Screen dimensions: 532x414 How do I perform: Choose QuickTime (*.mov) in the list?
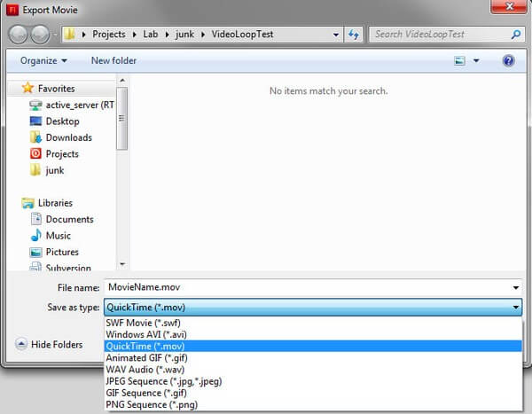coord(313,346)
